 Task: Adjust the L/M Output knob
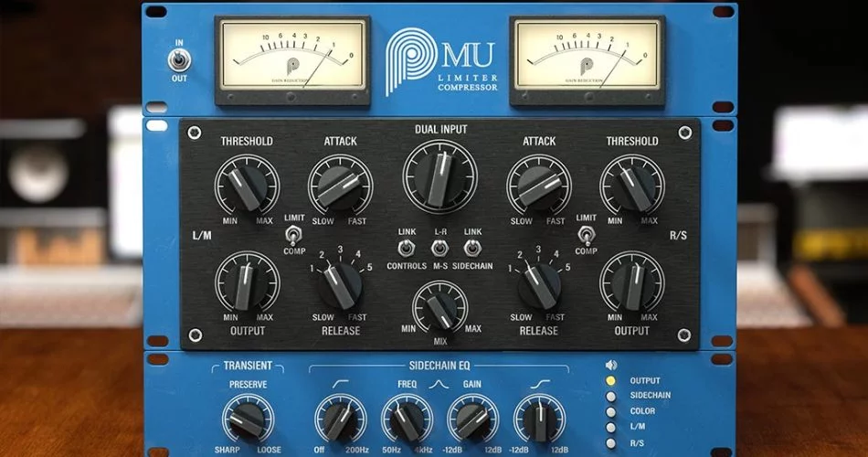pos(247,283)
